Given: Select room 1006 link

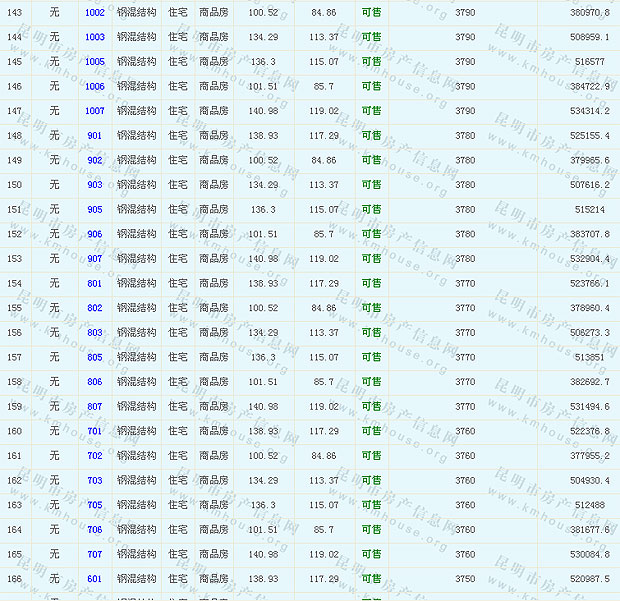Looking at the screenshot, I should [95, 86].
